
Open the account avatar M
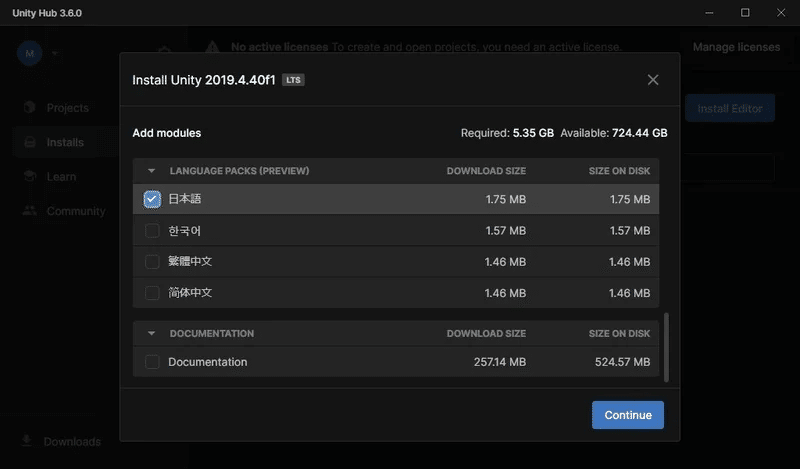[x=30, y=53]
